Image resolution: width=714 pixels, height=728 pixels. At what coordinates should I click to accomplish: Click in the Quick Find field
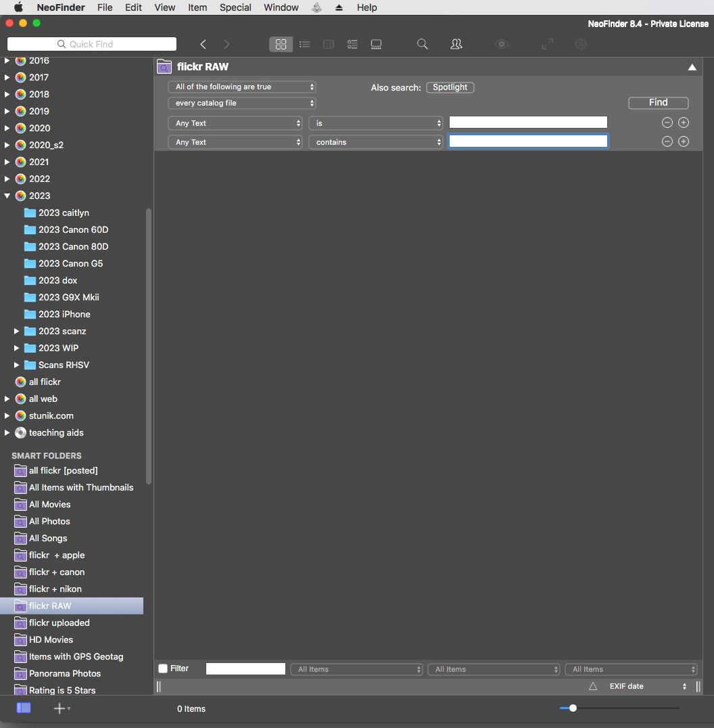(92, 44)
